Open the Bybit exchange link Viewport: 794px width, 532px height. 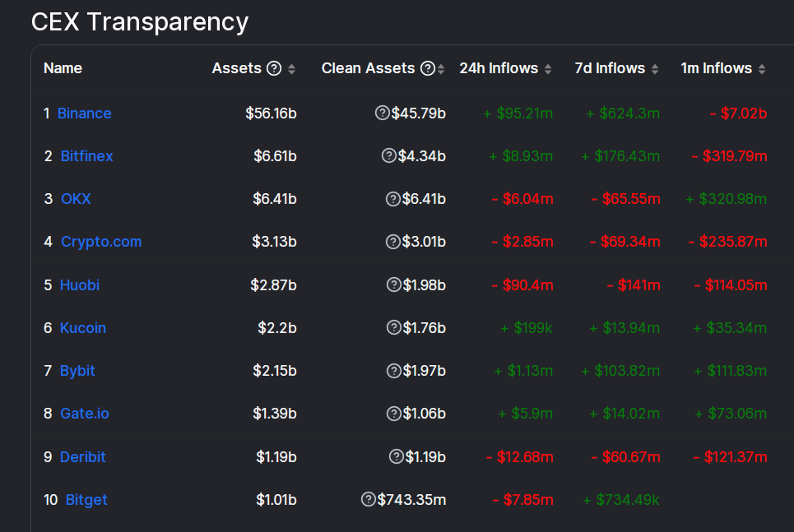click(x=77, y=371)
